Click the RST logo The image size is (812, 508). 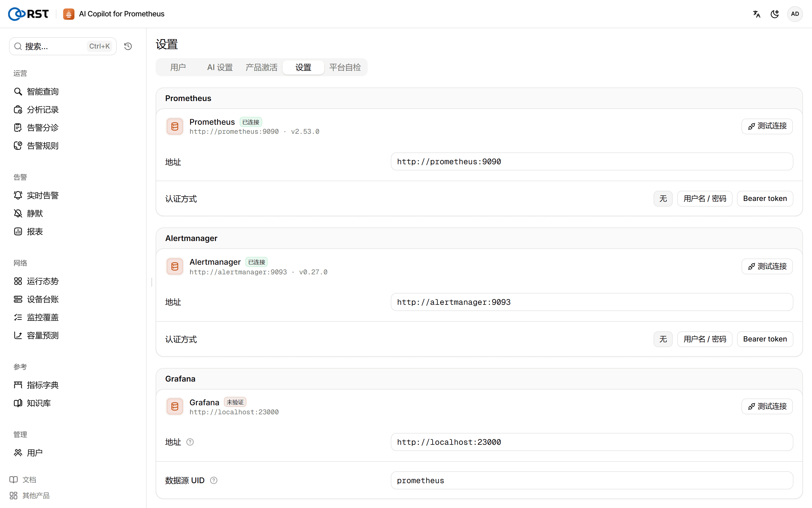pos(28,14)
